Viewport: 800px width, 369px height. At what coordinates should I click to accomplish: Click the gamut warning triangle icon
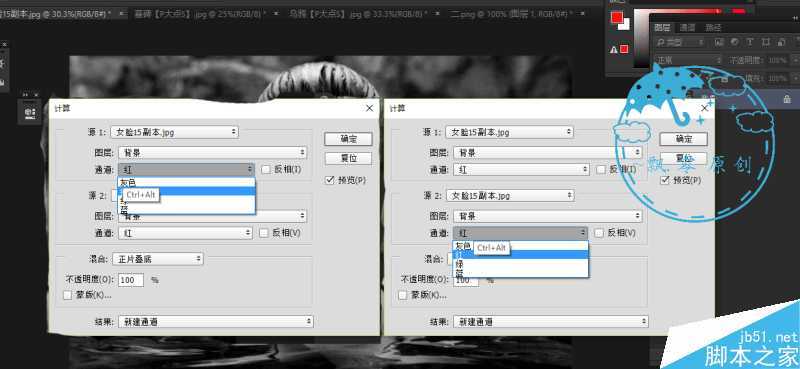pos(614,50)
